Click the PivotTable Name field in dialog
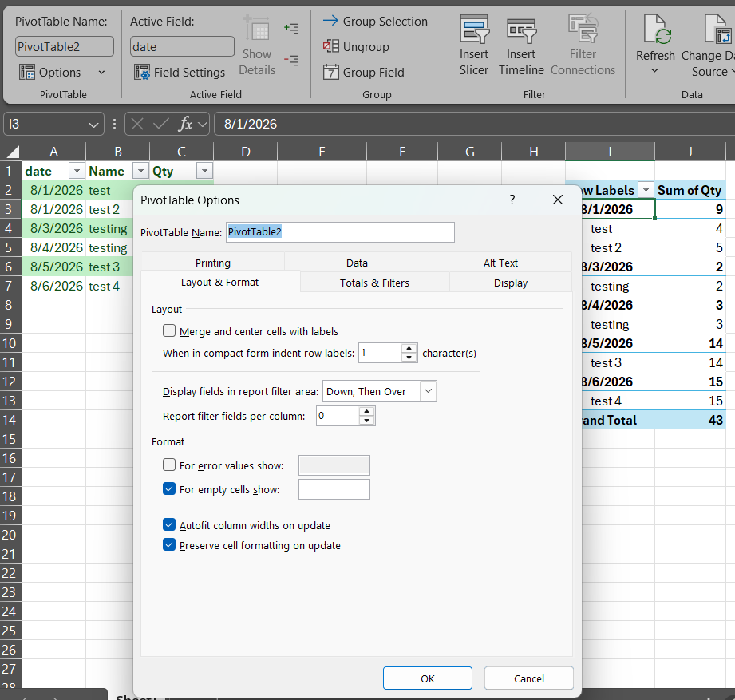The width and height of the screenshot is (735, 700). coord(340,232)
